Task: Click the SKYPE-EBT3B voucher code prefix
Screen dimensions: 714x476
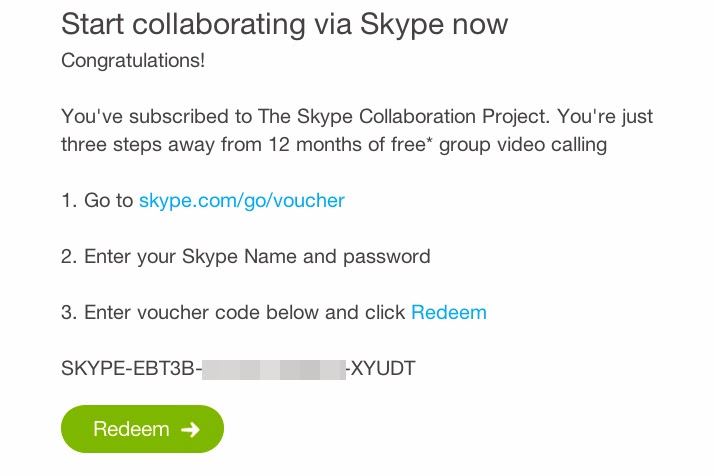Action: tap(130, 369)
